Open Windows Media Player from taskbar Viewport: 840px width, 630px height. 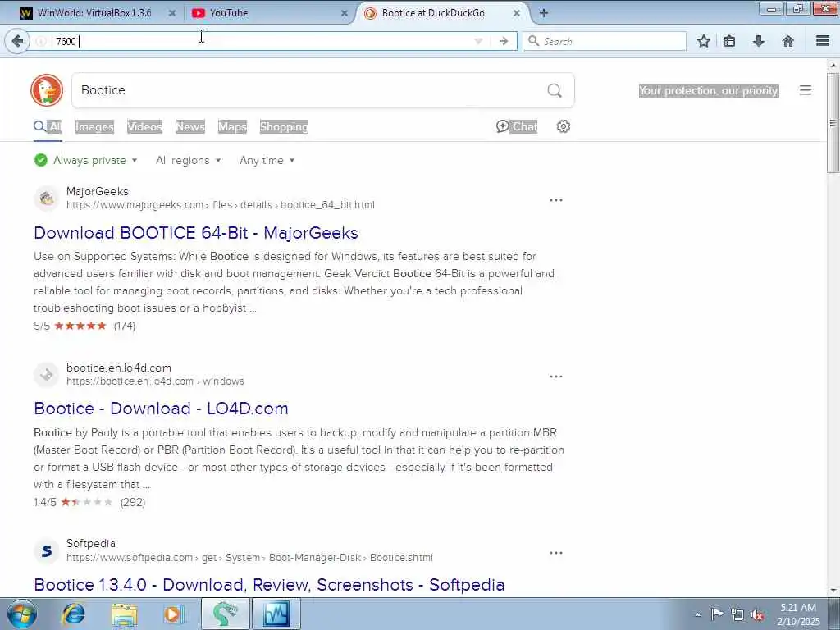(x=173, y=614)
